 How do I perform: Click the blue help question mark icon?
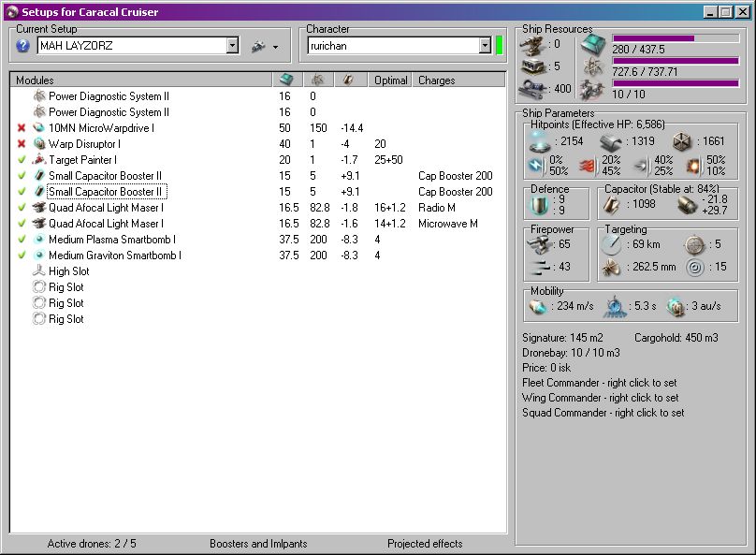pyautogui.click(x=22, y=46)
